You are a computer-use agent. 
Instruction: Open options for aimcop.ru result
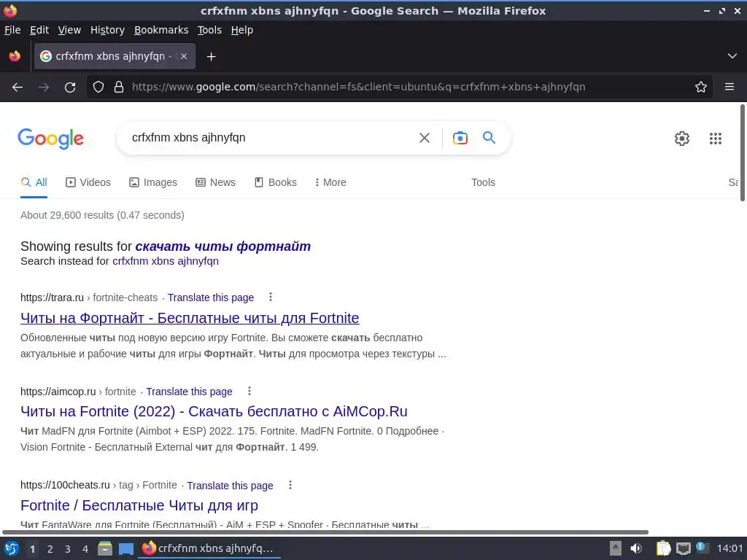tap(249, 392)
